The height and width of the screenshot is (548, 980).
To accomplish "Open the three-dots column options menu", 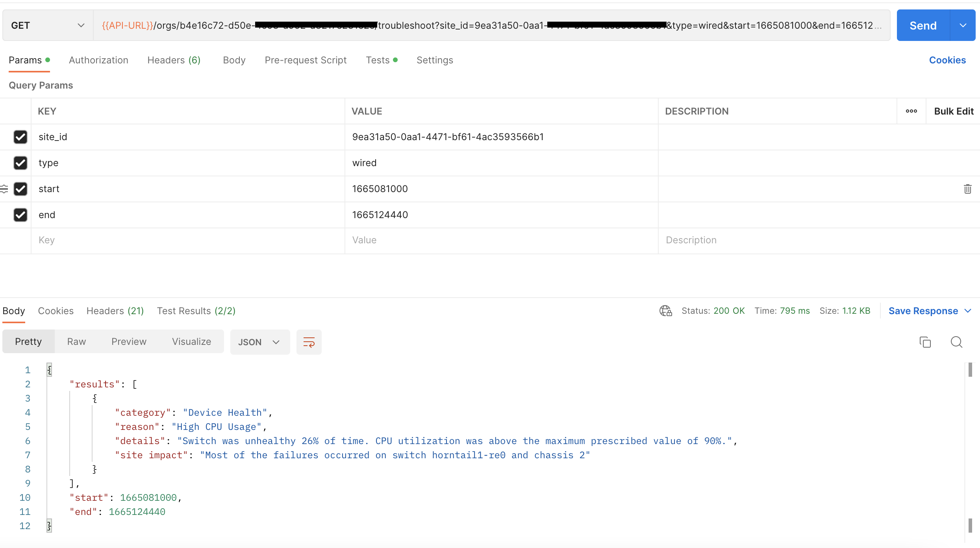I will (911, 111).
